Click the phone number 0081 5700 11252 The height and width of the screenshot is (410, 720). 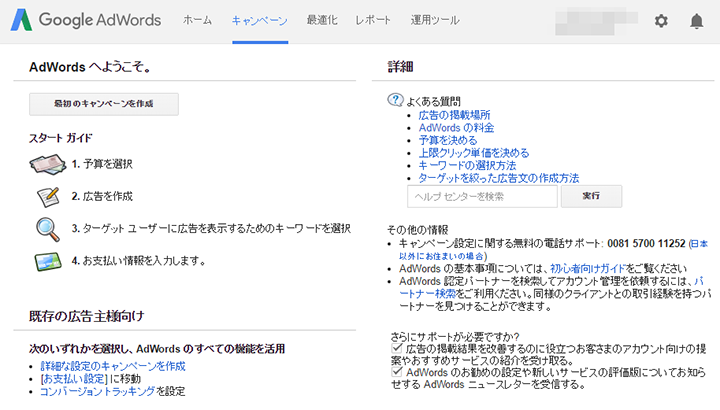646,243
